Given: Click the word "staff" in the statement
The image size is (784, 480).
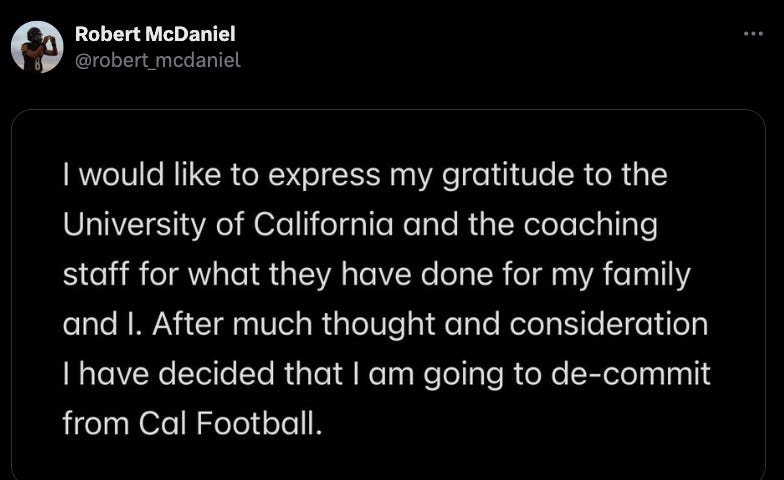Looking at the screenshot, I should coord(89,275).
